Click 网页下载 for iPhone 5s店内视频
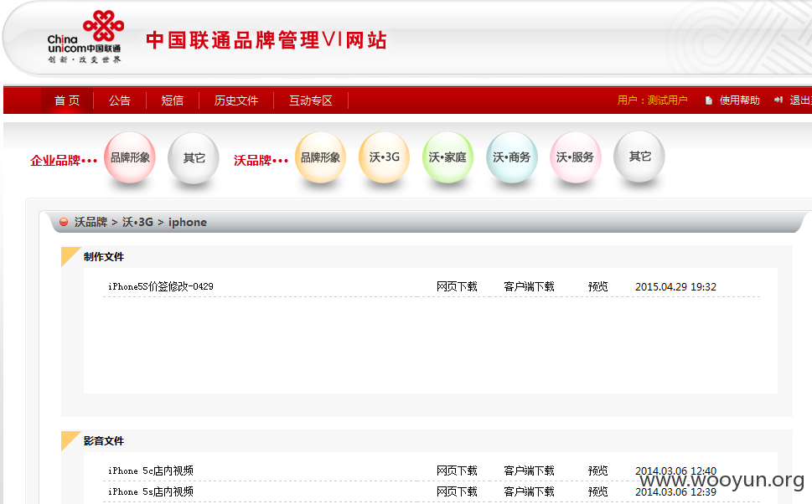Viewport: 812px width, 504px height. pos(457,491)
